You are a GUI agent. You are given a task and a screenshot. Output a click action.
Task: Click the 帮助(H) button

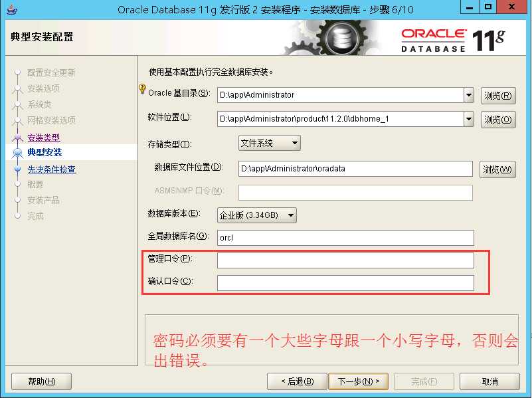(41, 381)
